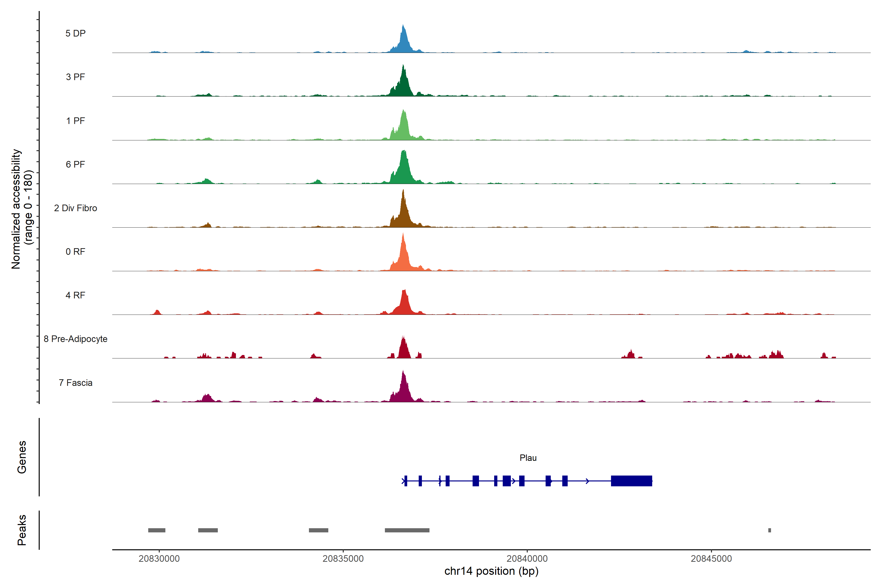Click the leftmost gray peak bar

157,530
